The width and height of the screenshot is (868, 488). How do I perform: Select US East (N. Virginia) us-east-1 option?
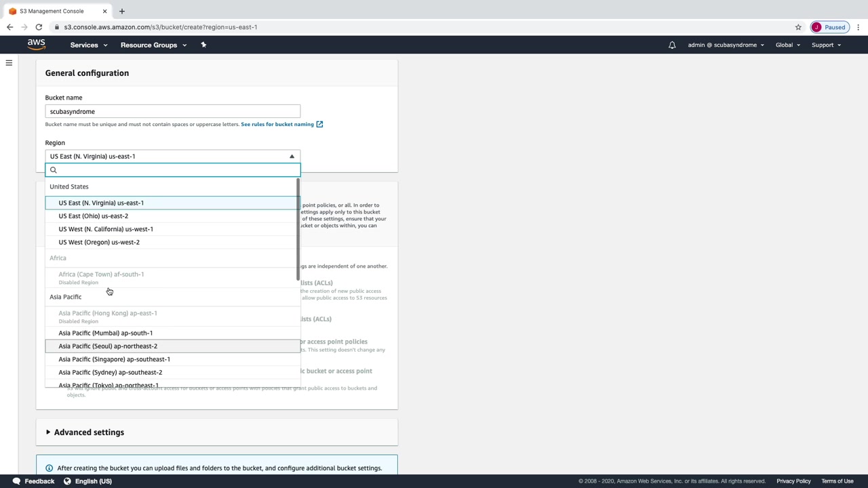[x=172, y=203]
